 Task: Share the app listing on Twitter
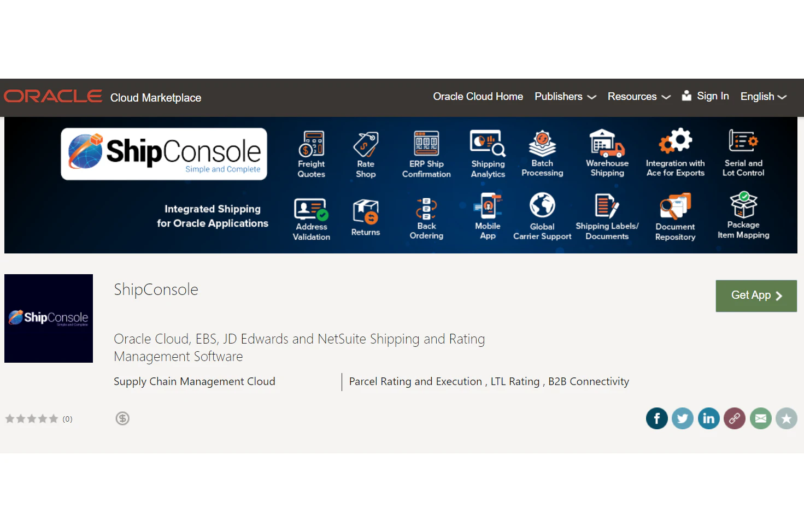click(x=683, y=418)
